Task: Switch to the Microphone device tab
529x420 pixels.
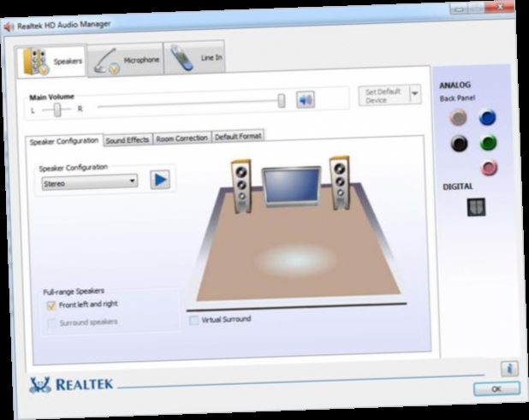Action: tap(126, 60)
